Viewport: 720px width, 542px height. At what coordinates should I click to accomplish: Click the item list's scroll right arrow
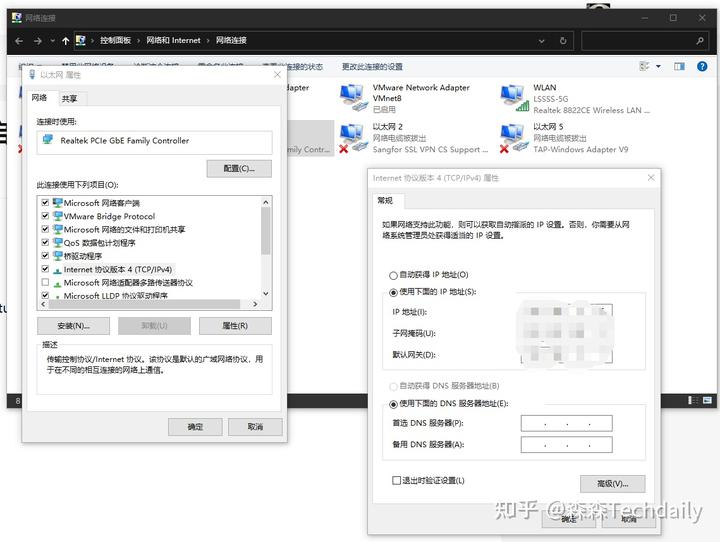pyautogui.click(x=255, y=304)
